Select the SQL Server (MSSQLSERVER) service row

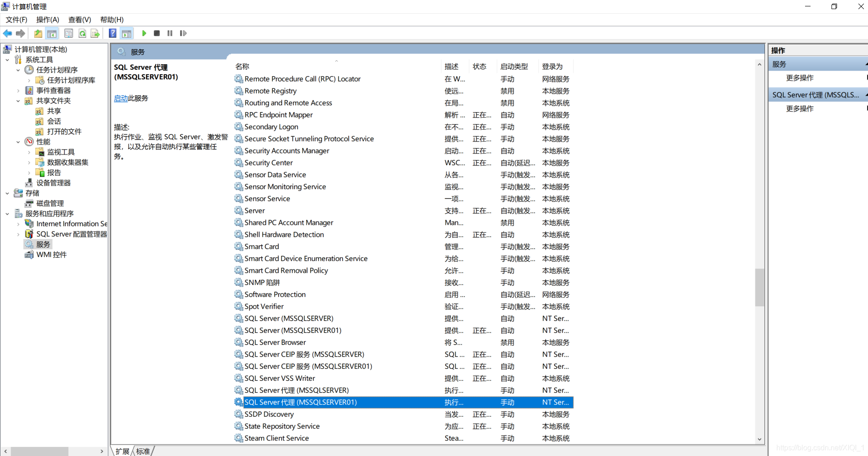click(x=404, y=318)
